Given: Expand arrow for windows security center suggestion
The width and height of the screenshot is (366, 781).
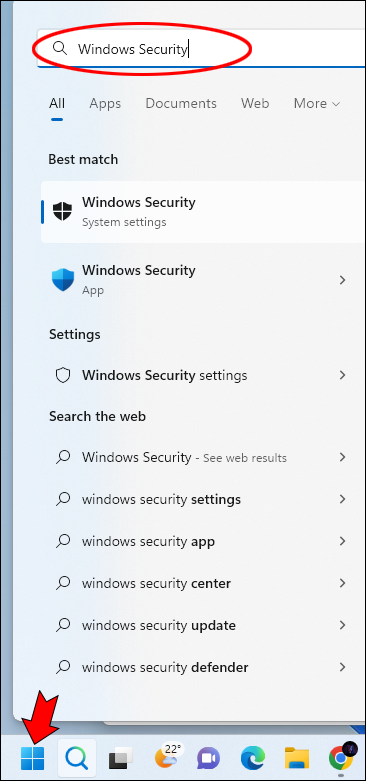Looking at the screenshot, I should click(343, 583).
